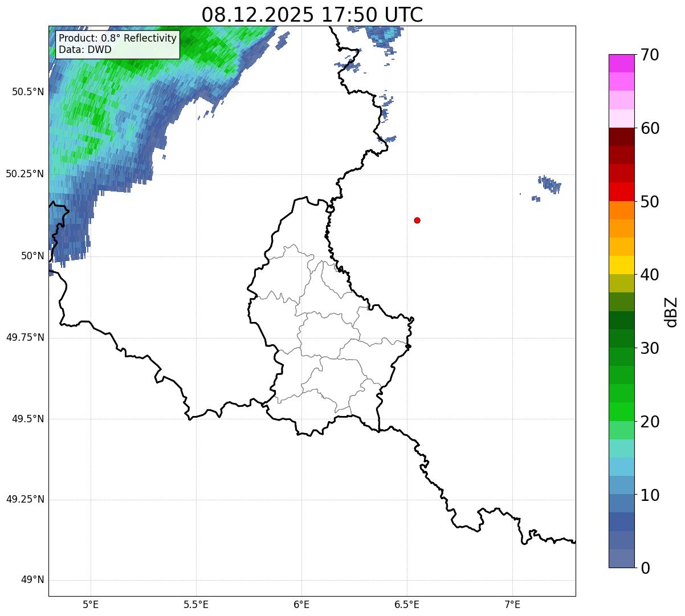Screen dimensions: 685x616
Task: Click the 50.5°N latitude label
Action: tap(28, 92)
